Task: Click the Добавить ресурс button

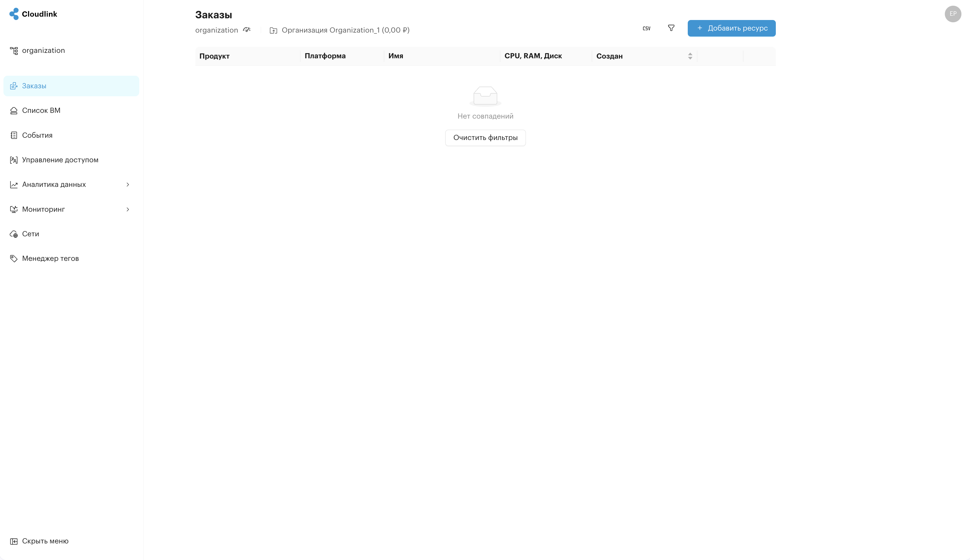Action: 731,28
